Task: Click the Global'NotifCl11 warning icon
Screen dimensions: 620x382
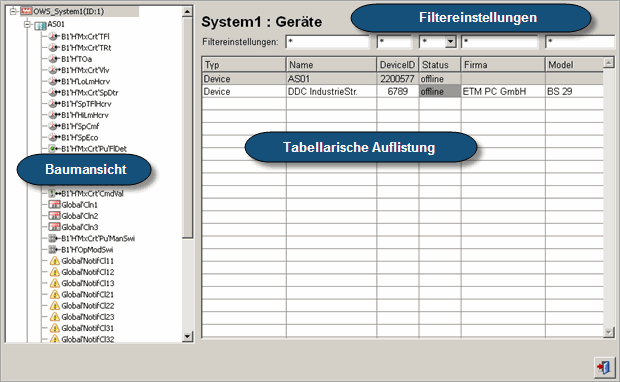Action: [x=55, y=261]
